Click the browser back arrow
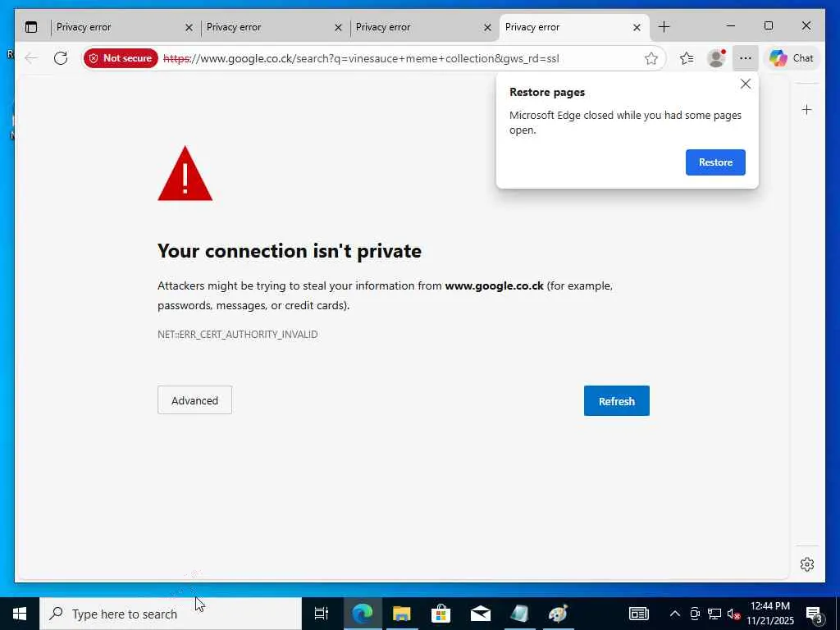 click(32, 58)
